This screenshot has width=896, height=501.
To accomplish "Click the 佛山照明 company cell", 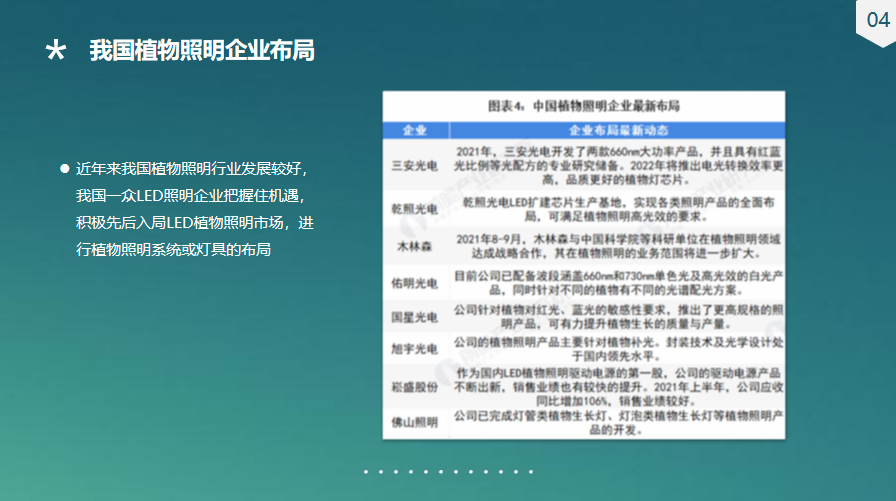I will [415, 423].
